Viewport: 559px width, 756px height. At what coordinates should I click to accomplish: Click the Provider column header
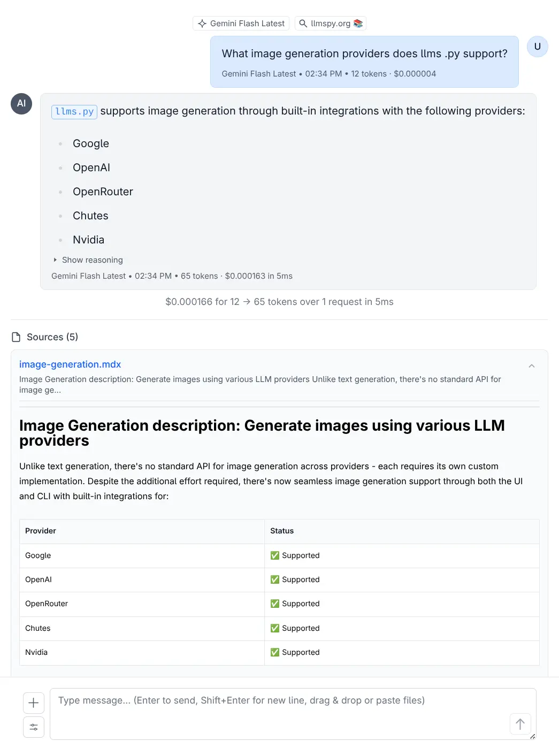[x=41, y=531]
